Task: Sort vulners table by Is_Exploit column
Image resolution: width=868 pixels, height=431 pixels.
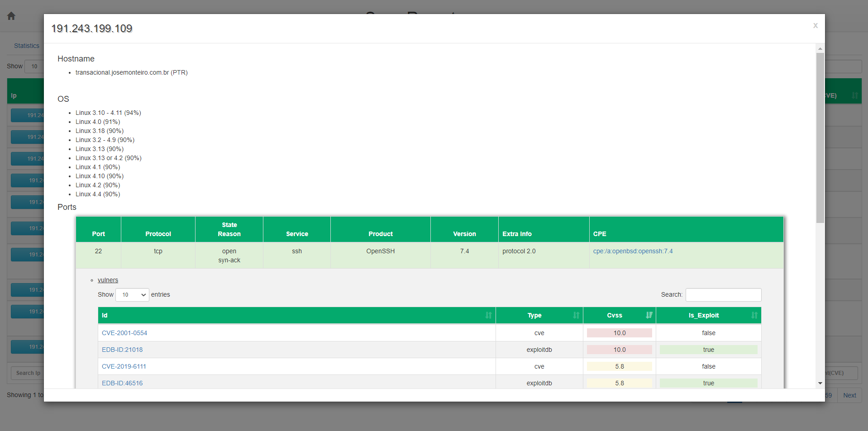Action: click(708, 315)
